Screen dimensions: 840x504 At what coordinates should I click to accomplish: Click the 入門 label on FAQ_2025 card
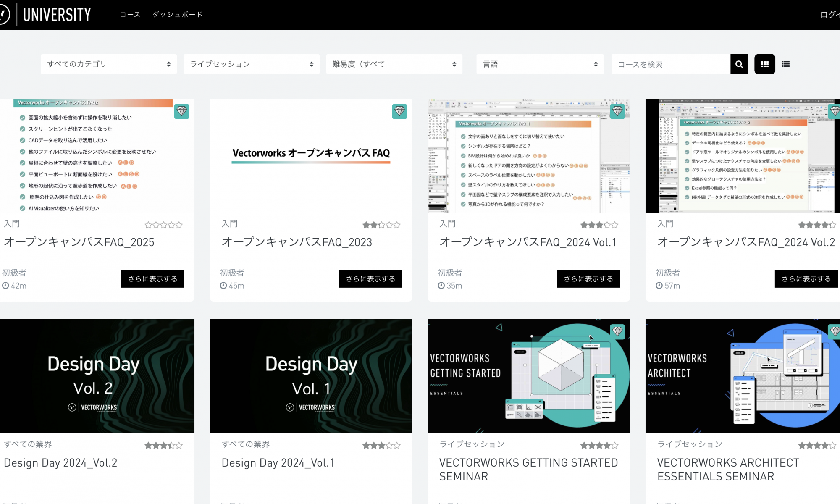(12, 224)
